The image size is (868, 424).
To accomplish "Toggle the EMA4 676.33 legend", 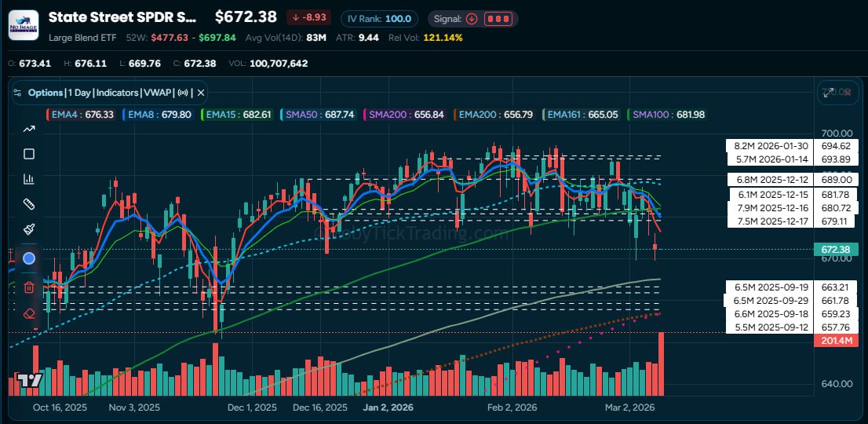I will click(x=81, y=115).
